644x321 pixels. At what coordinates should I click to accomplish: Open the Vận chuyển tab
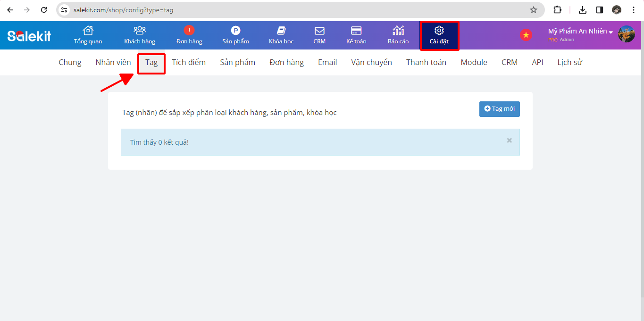(371, 62)
